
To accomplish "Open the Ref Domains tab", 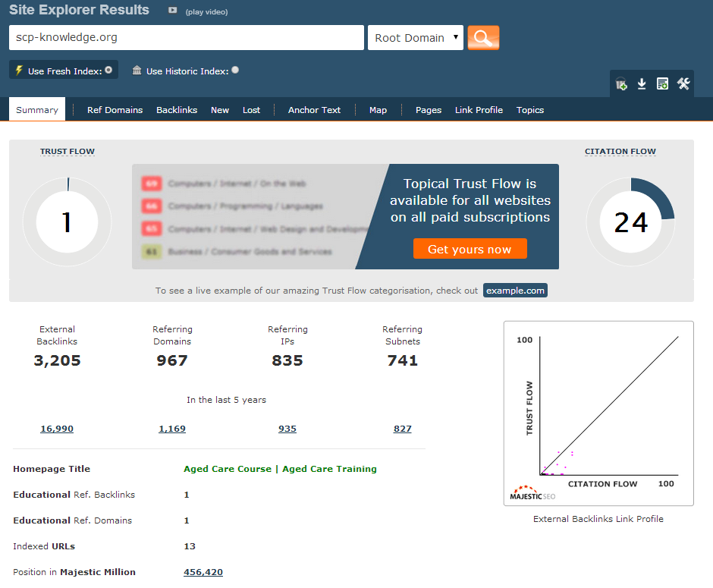I will pos(115,110).
